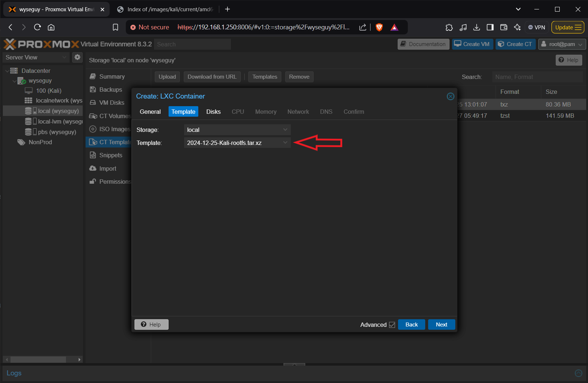Open Brave Shields lion icon
This screenshot has height=383, width=588.
pyautogui.click(x=379, y=27)
